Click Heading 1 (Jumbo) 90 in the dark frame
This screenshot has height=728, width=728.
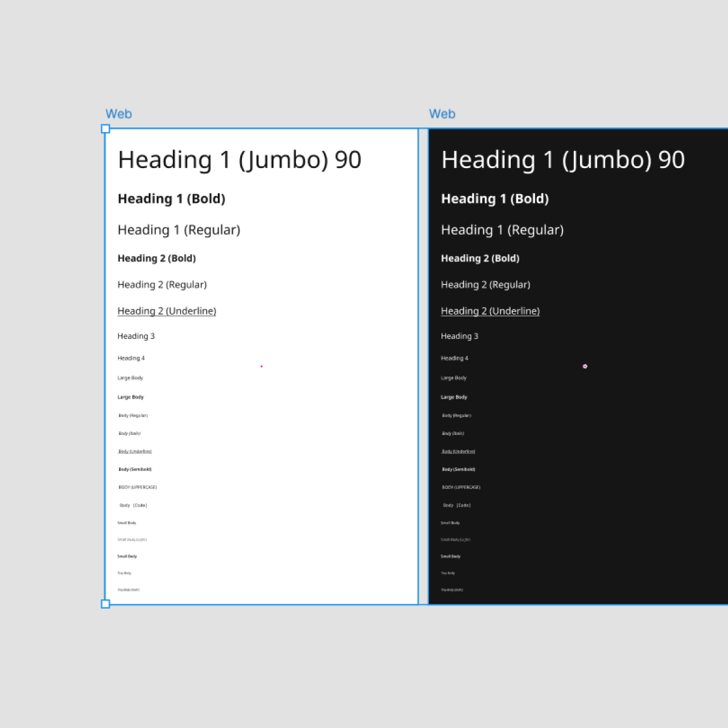pos(563,160)
